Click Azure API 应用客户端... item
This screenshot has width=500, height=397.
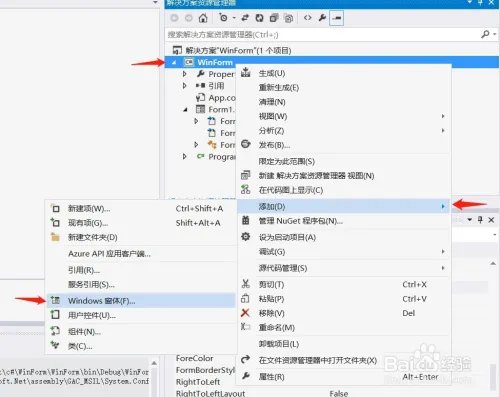point(141,254)
